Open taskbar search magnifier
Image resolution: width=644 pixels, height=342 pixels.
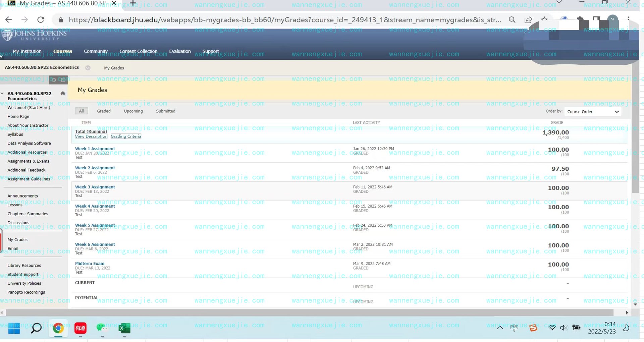coord(36,328)
